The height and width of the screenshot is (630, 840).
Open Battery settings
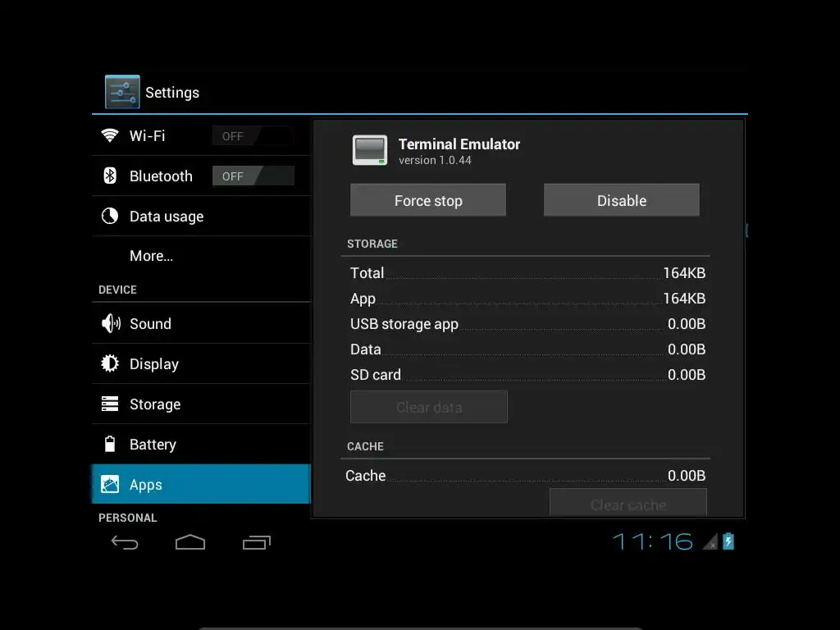(202, 444)
